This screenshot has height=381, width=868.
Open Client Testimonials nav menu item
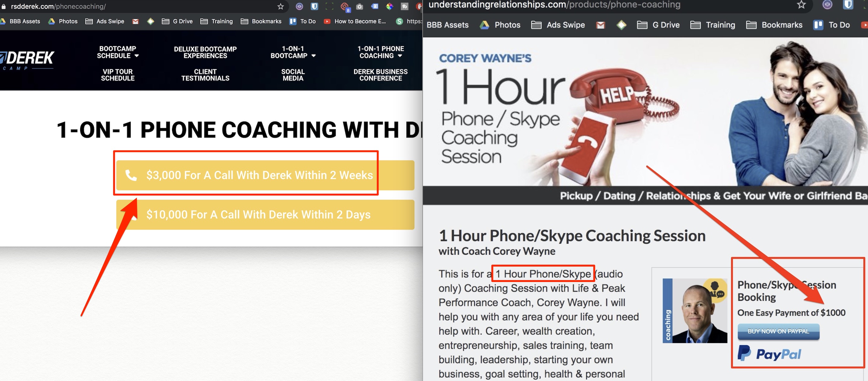[x=205, y=75]
